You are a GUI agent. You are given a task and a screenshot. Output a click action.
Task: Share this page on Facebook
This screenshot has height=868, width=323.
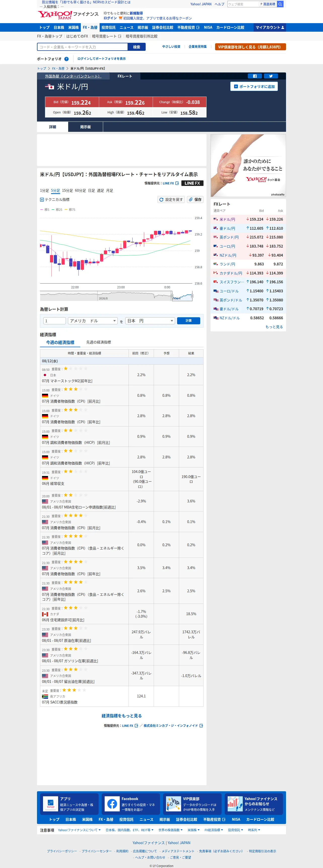(255, 76)
